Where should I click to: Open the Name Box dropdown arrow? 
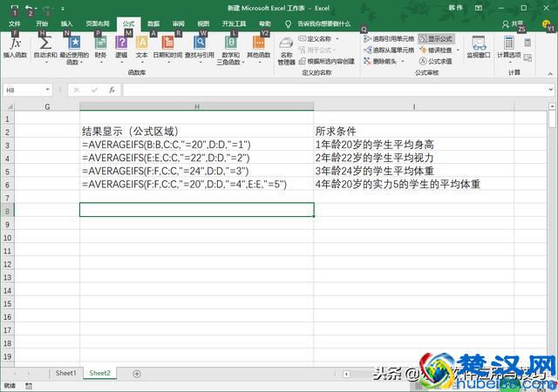(x=48, y=90)
